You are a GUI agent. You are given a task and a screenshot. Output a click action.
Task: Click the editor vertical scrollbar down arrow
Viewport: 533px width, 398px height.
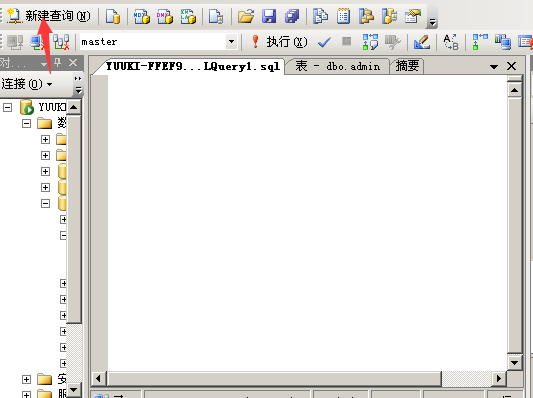click(515, 362)
